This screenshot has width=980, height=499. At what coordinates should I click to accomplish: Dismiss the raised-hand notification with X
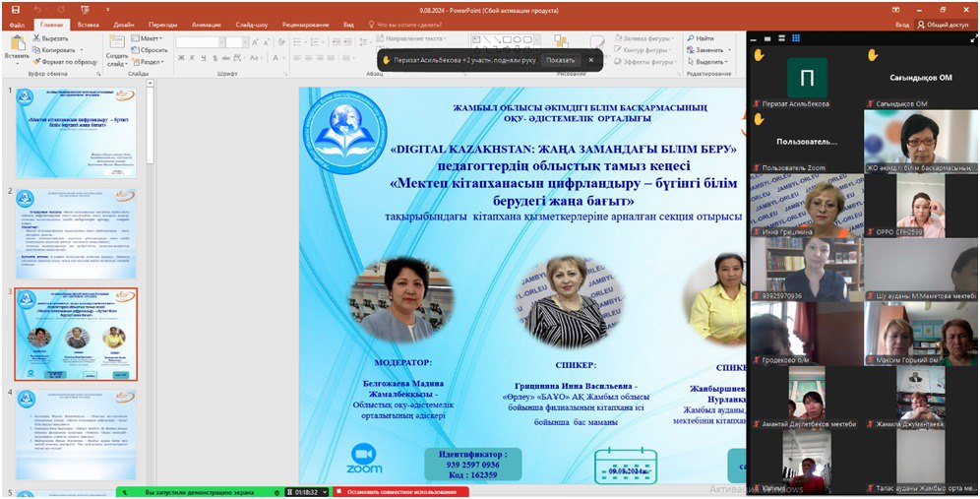590,60
